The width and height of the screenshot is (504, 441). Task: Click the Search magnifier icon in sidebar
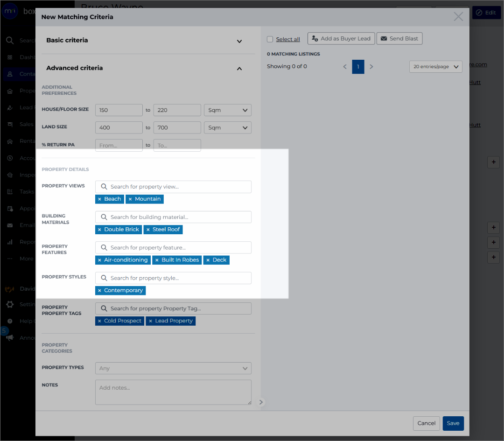(10, 40)
